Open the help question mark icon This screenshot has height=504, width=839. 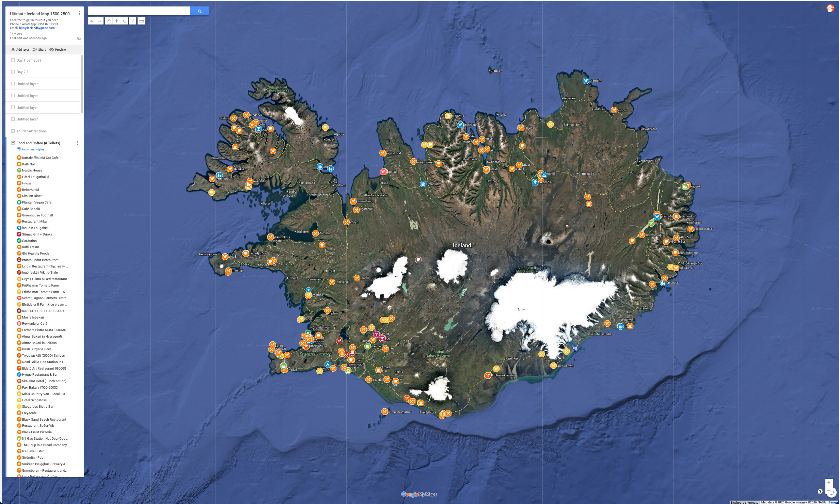coord(820,491)
